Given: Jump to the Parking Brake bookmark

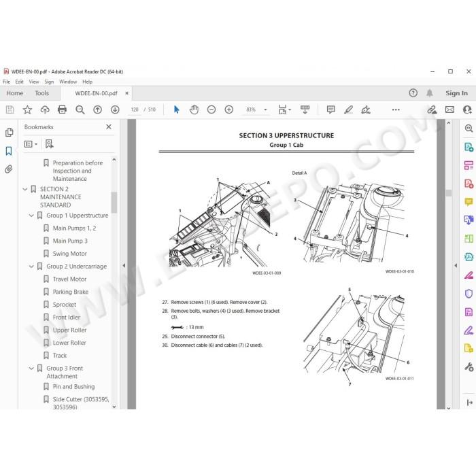Looking at the screenshot, I should (71, 292).
